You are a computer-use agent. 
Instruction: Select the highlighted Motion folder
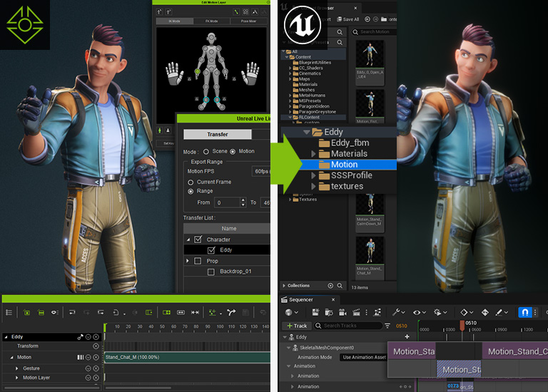click(338, 165)
